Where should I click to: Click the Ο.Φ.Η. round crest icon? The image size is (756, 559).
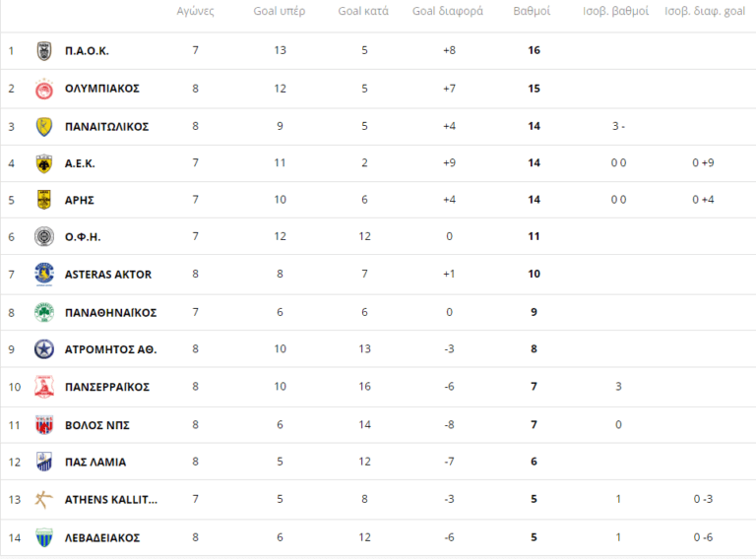click(x=43, y=237)
